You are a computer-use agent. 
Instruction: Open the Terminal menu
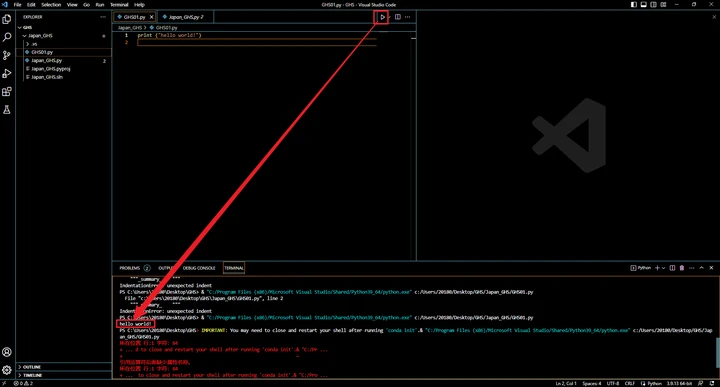pos(119,5)
